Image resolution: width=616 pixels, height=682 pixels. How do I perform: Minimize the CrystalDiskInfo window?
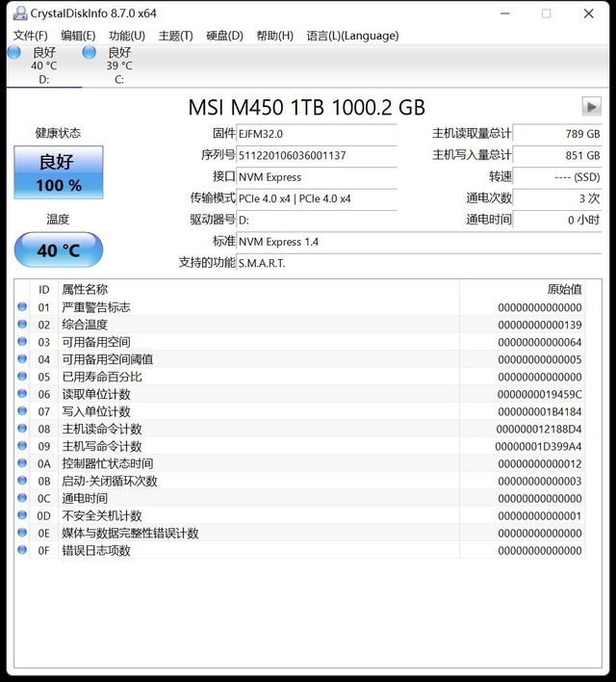tap(504, 13)
